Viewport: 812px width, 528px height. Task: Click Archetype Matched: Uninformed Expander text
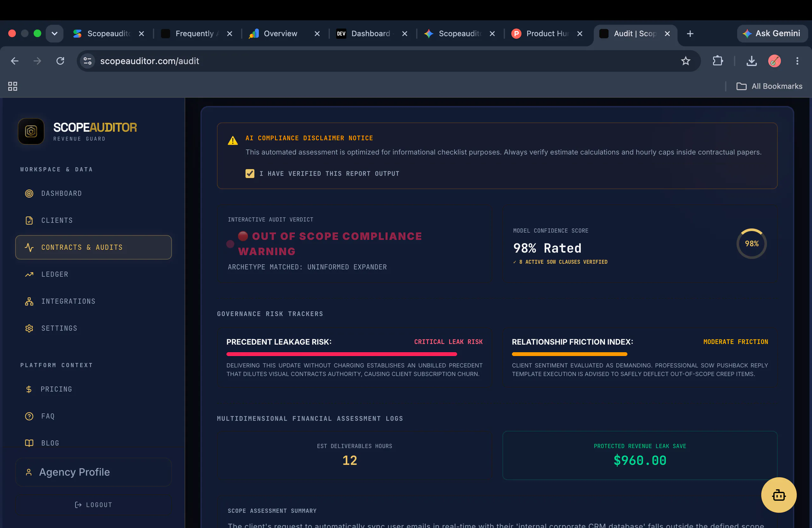[x=307, y=267]
